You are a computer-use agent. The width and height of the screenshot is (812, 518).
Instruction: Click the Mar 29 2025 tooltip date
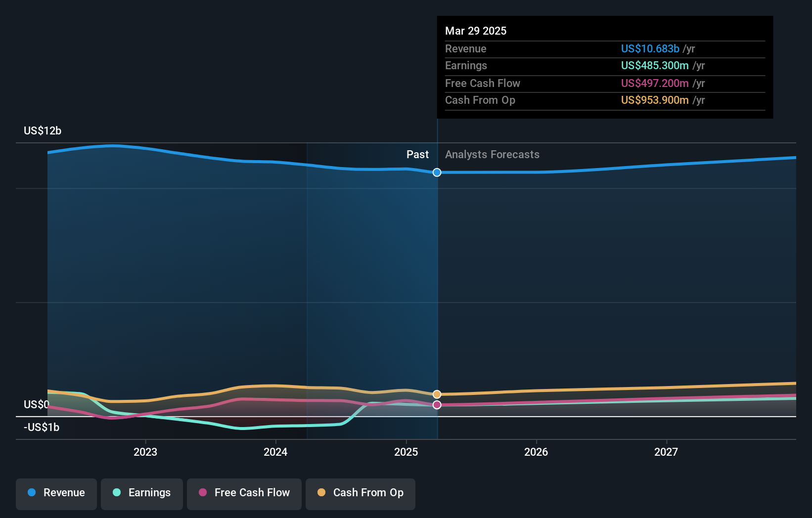click(x=476, y=31)
